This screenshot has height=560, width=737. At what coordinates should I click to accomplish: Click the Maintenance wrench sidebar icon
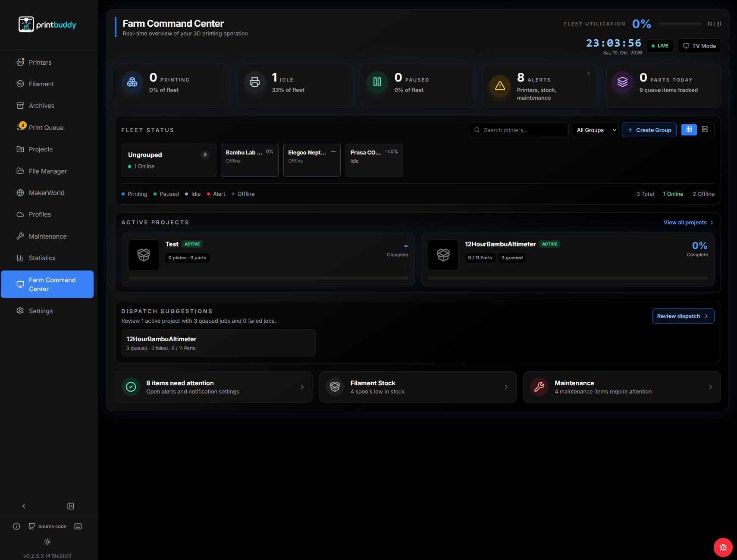click(20, 236)
